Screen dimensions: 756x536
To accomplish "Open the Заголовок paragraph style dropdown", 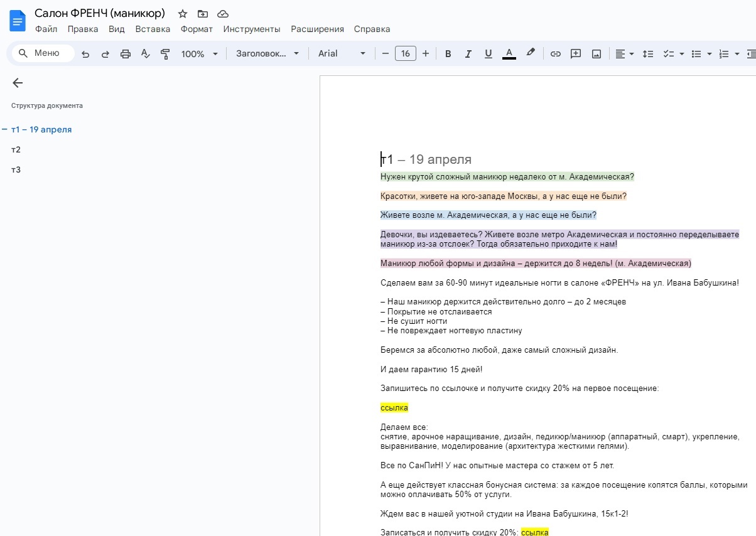I will click(x=267, y=54).
